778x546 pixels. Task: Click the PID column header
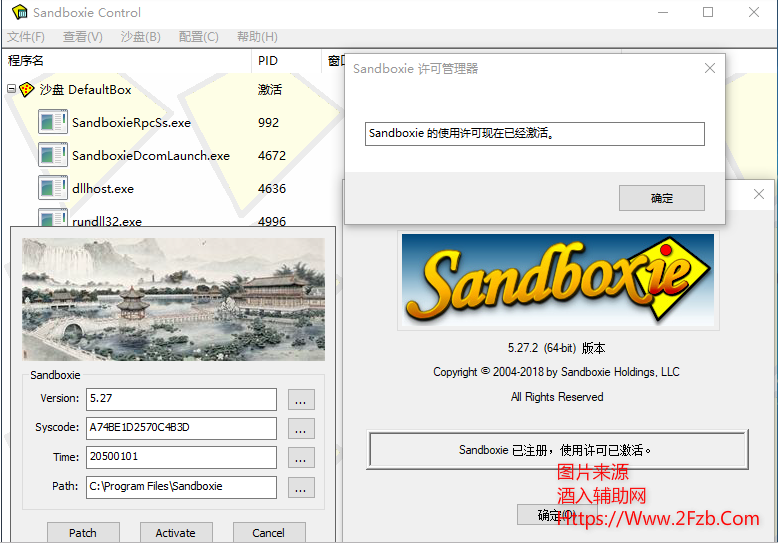point(286,61)
